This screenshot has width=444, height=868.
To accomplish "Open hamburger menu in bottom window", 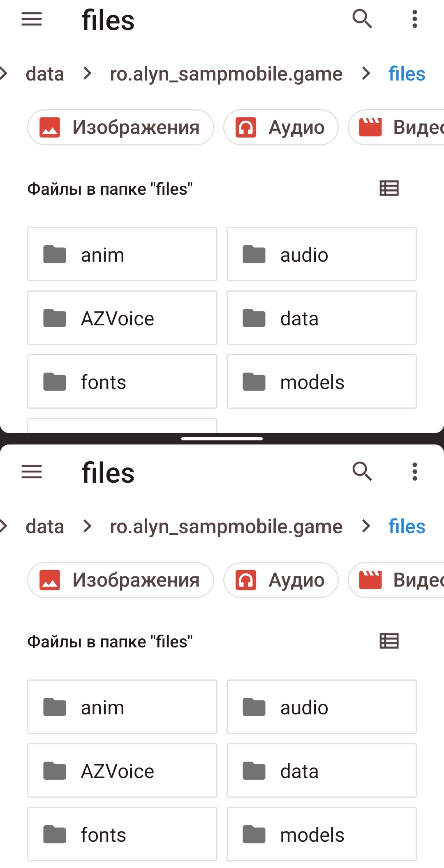I will pyautogui.click(x=32, y=472).
